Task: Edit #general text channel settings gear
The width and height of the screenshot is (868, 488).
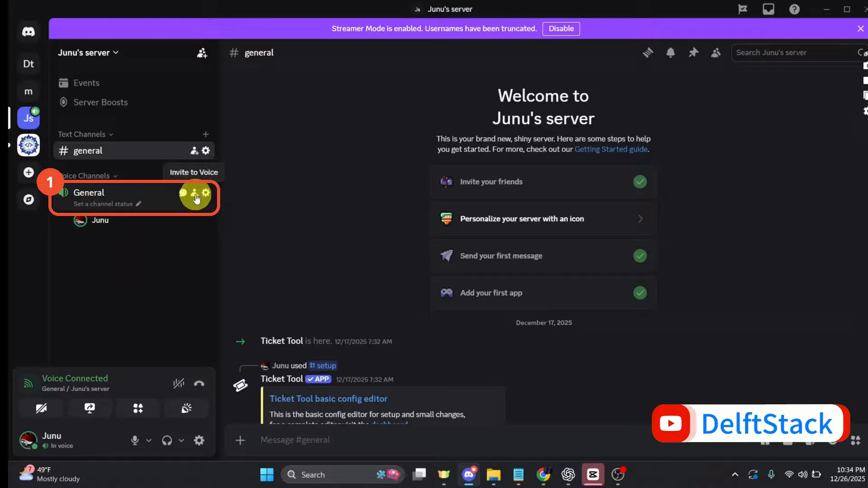Action: coord(206,150)
